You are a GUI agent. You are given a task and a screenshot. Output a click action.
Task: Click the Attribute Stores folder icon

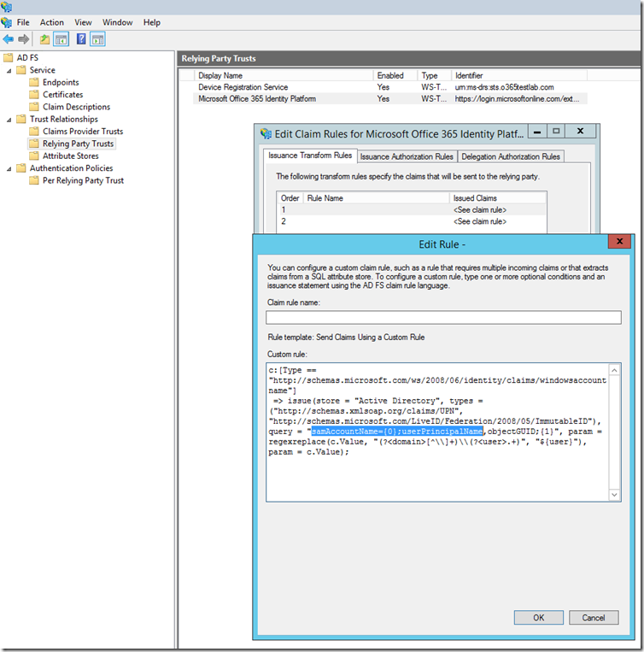[34, 156]
